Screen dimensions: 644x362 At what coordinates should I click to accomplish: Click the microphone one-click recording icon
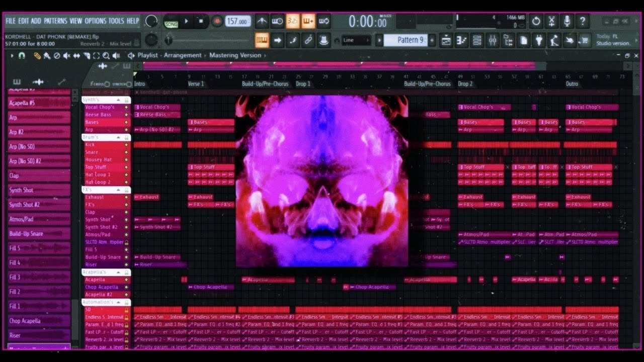pyautogui.click(x=567, y=21)
